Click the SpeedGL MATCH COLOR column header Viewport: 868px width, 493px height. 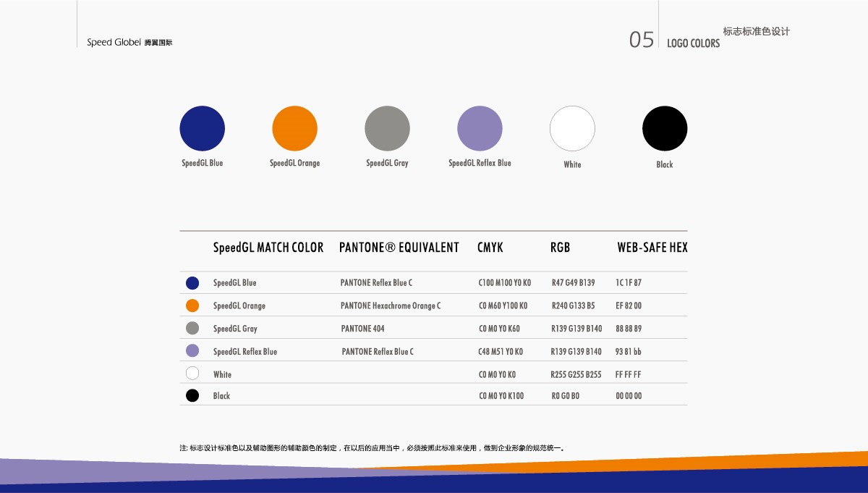point(268,248)
